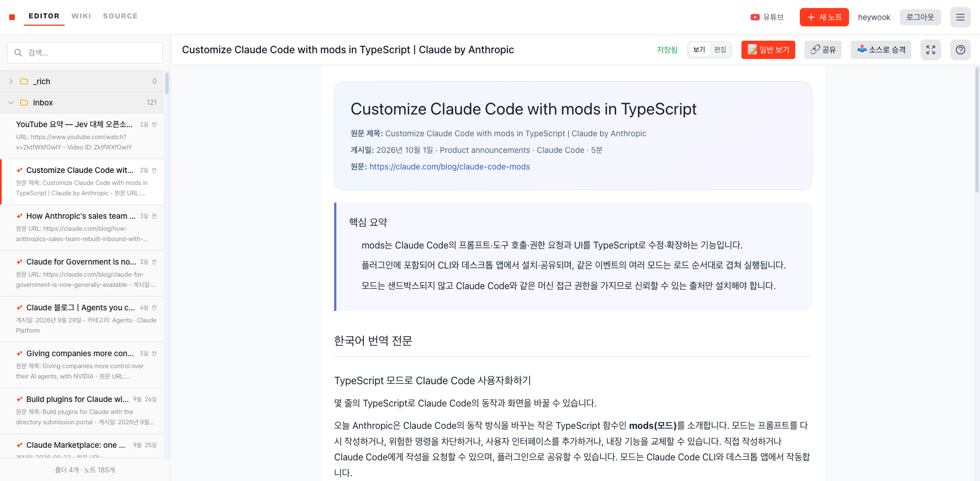Viewport: 980px width, 481px height.
Task: Click the card heading Customize Claude Code with mods
Action: point(523,109)
